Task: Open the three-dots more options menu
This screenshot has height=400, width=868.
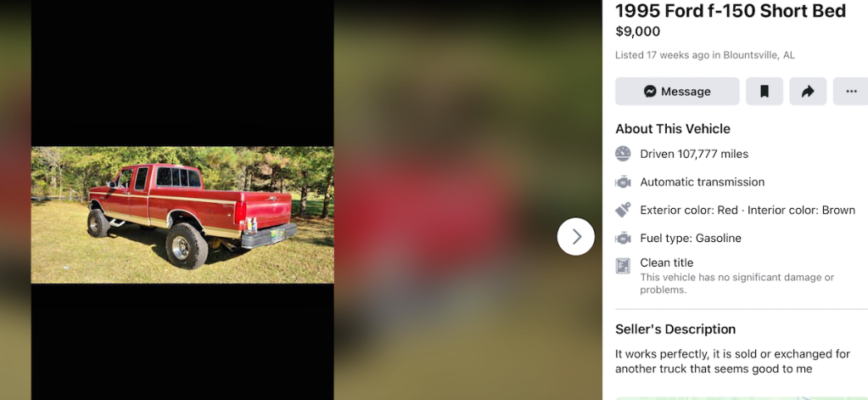Action: pos(851,92)
